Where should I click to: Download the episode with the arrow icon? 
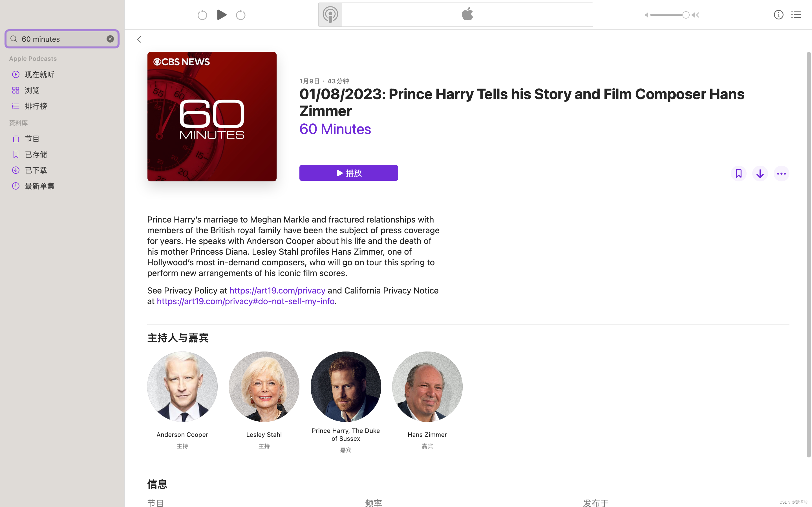point(760,173)
